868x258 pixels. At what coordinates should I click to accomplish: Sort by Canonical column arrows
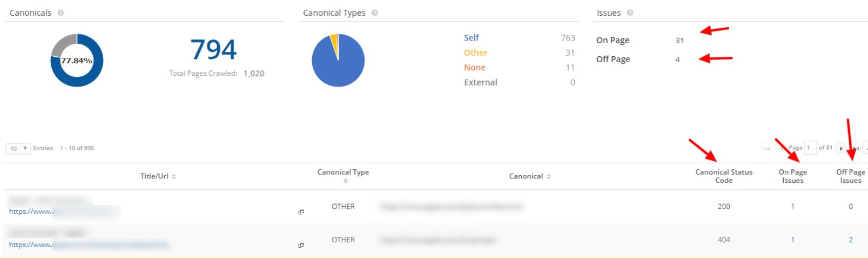548,177
